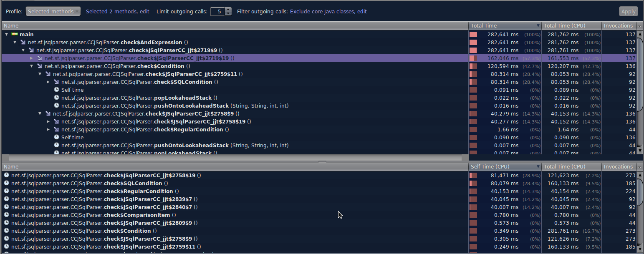
Task: Click clock icon of Self time 0.090 ms row
Action: coord(56,138)
